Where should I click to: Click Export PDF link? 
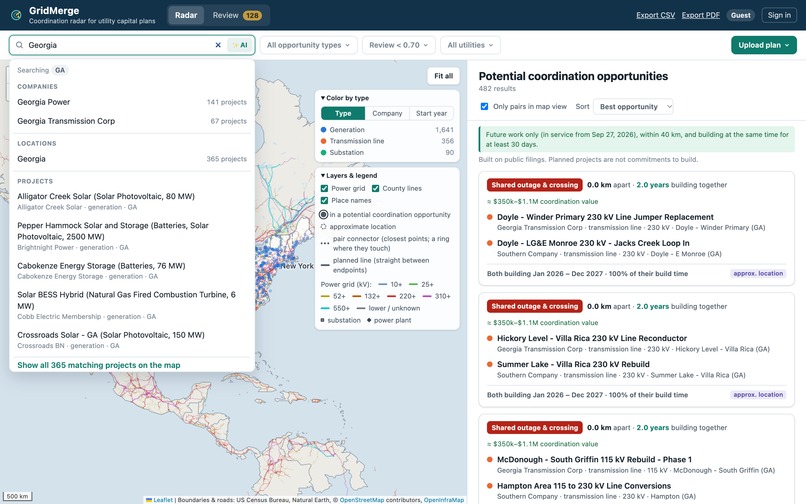(x=701, y=15)
